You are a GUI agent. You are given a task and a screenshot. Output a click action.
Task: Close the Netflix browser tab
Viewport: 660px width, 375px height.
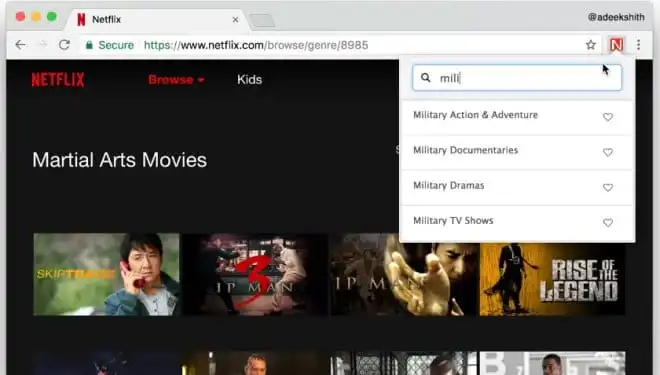coord(235,19)
